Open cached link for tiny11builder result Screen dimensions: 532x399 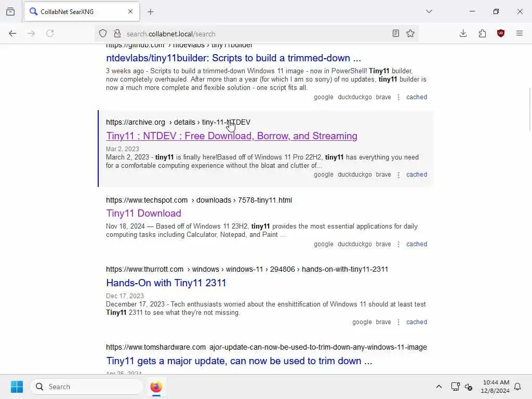417,97
